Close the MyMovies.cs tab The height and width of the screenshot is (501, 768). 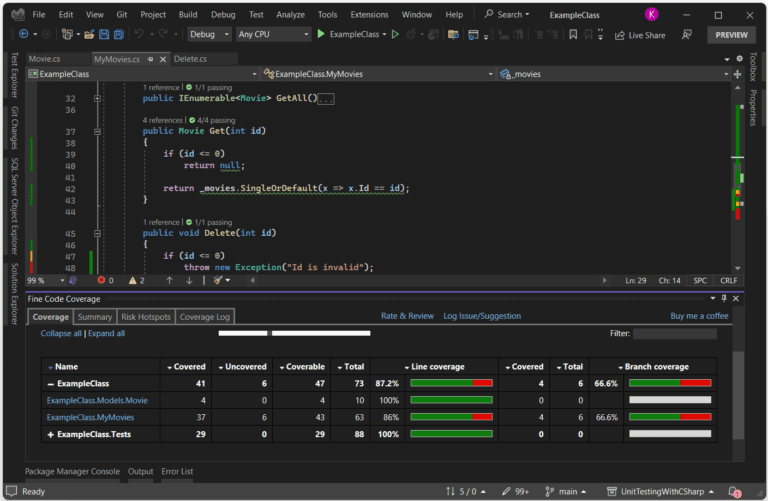[x=163, y=59]
